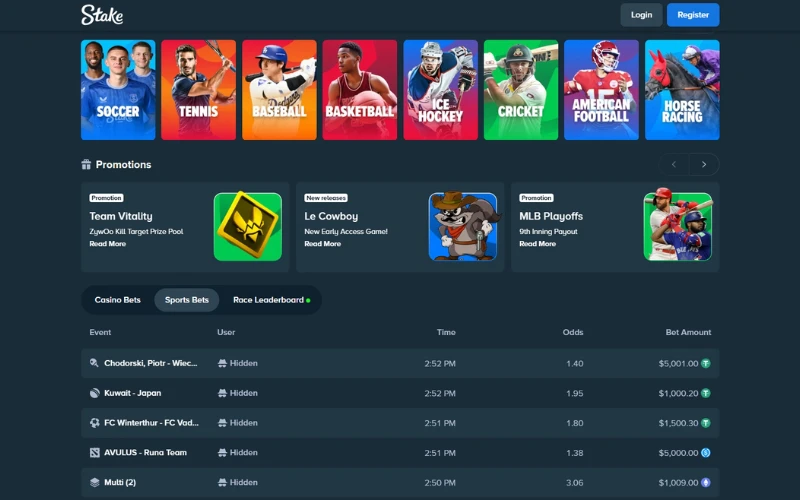
Task: Click Tether coin icon beside $1,000.20
Action: click(x=706, y=393)
